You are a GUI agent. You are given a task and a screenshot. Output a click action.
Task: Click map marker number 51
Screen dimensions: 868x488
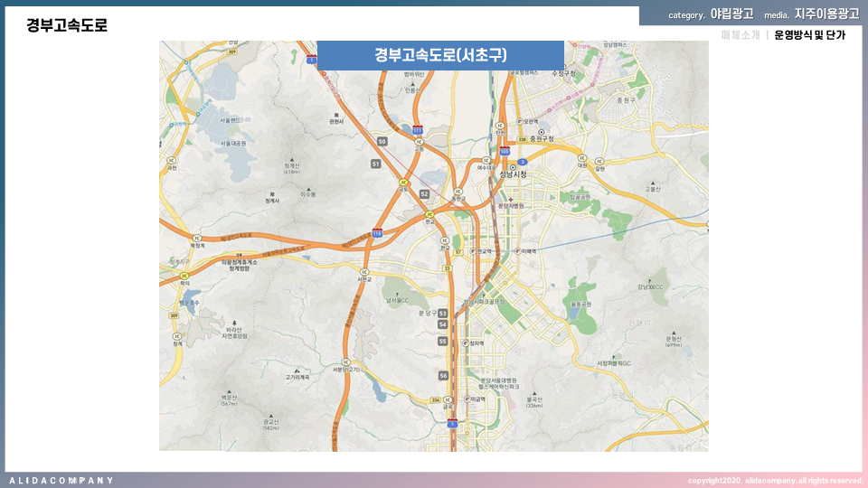(x=375, y=164)
